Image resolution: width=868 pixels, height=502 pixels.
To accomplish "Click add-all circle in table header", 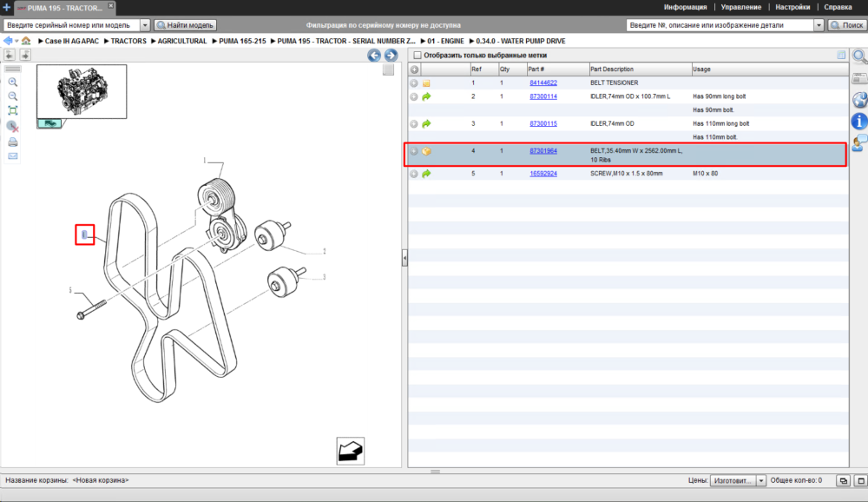I will click(414, 69).
